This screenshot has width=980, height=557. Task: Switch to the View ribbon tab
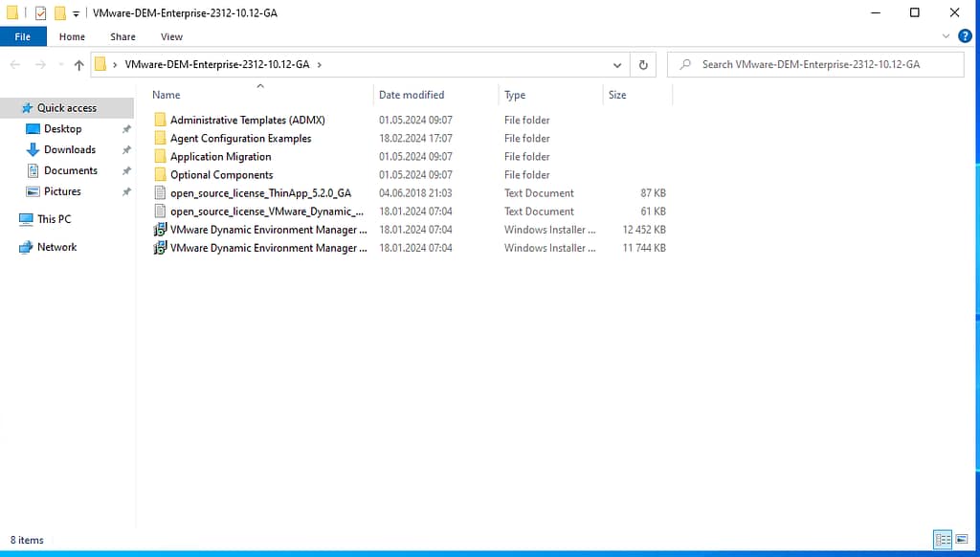click(x=171, y=36)
